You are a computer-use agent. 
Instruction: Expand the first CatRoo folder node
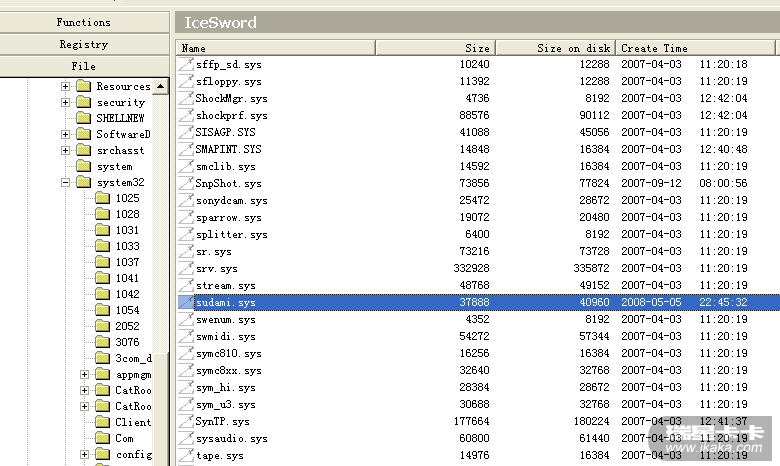(84, 390)
